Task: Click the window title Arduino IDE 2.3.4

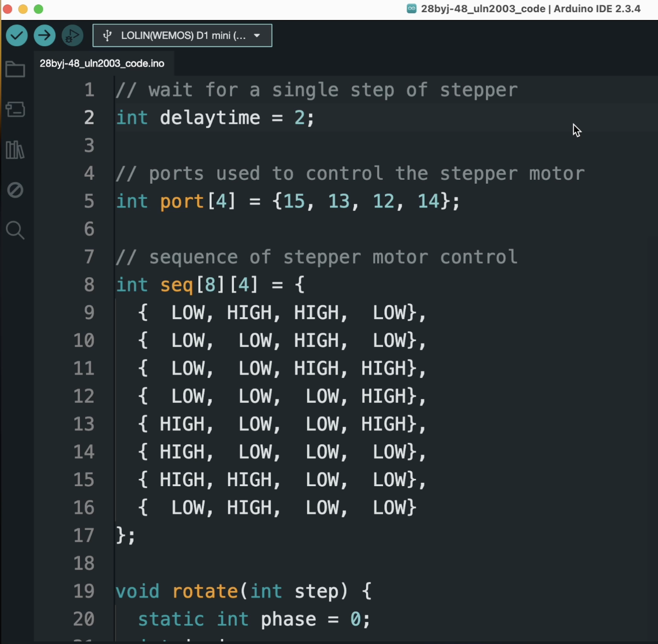Action: [x=597, y=9]
